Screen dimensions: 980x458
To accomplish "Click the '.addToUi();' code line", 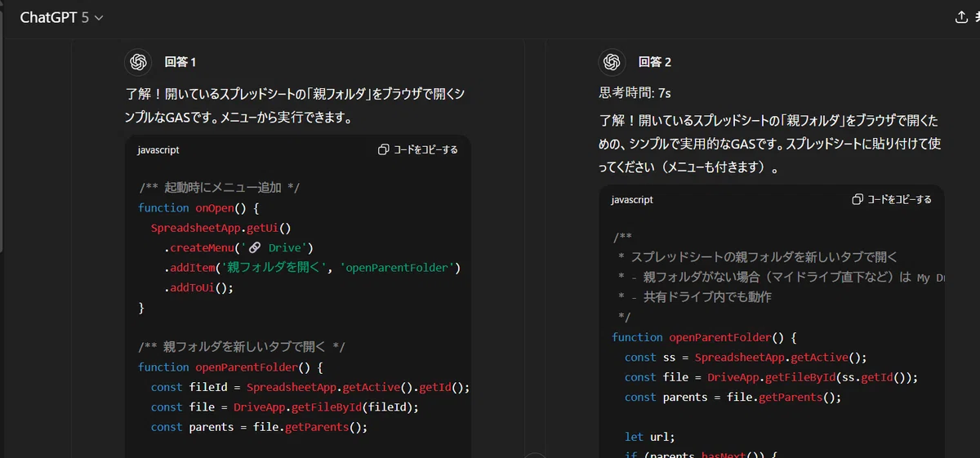I will coord(198,287).
